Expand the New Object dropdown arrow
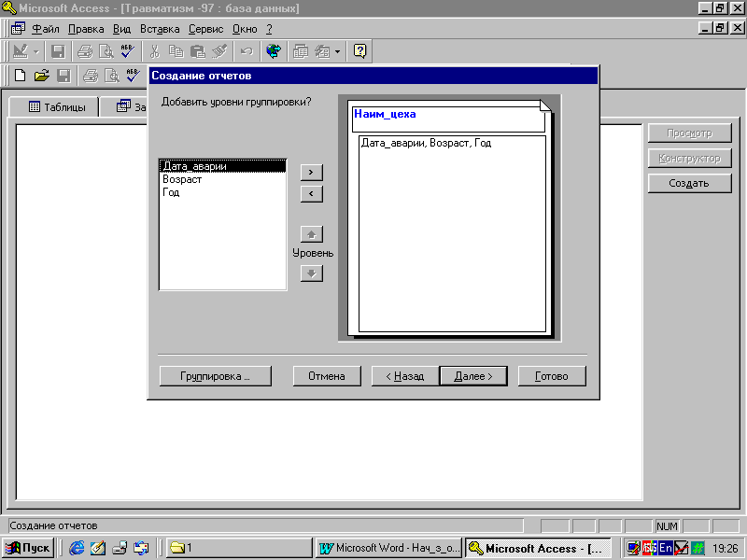Viewport: 747px width, 560px height. [x=337, y=51]
